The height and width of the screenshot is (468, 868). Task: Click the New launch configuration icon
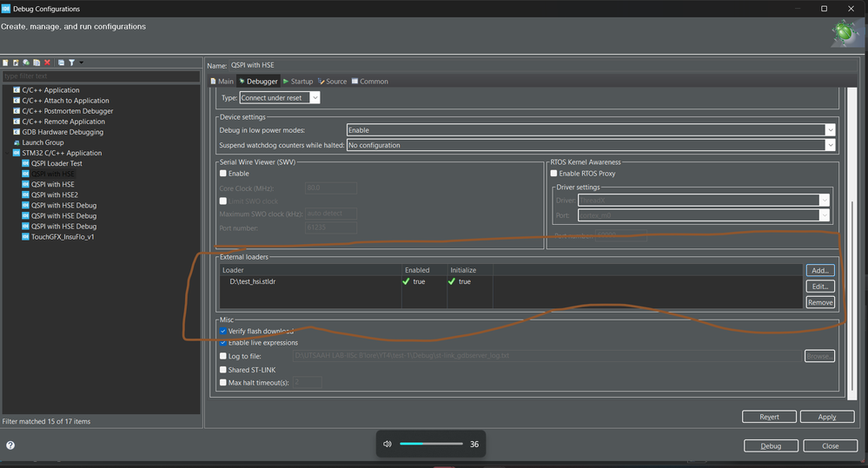pos(6,63)
